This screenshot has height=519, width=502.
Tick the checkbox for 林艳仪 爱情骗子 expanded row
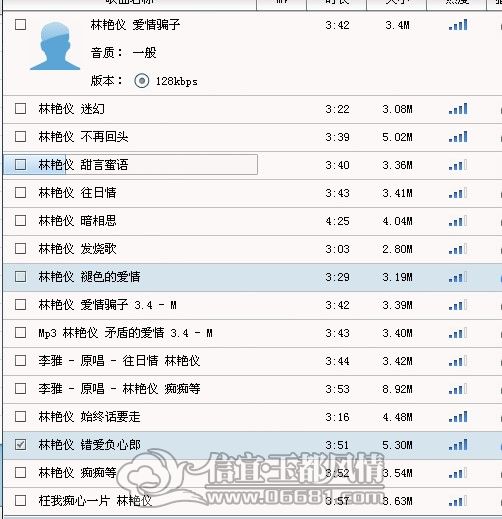[x=21, y=24]
